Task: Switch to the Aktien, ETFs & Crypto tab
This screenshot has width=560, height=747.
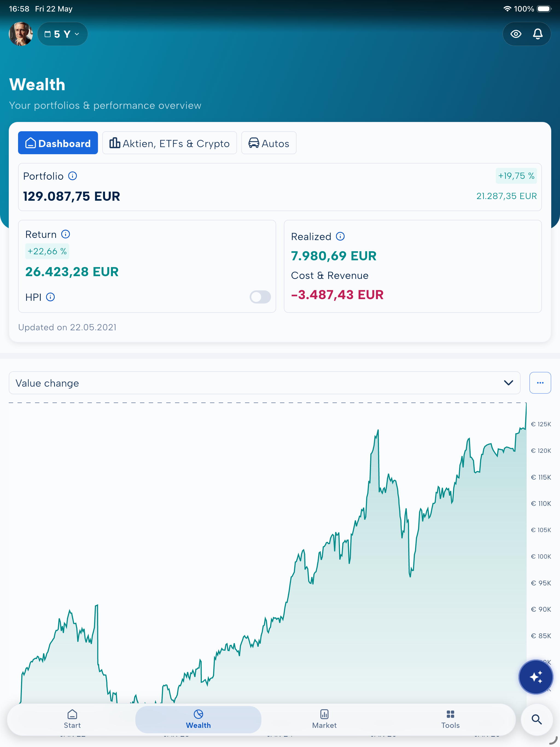Action: pos(170,143)
